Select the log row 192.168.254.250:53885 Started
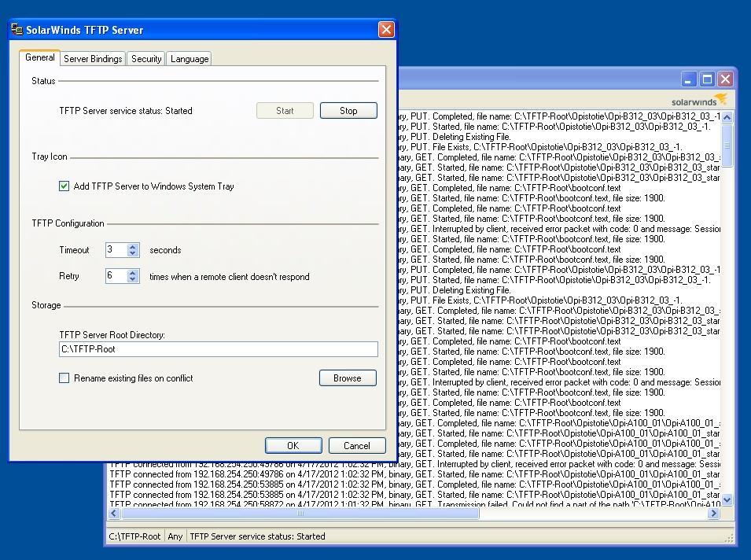 pos(414,495)
